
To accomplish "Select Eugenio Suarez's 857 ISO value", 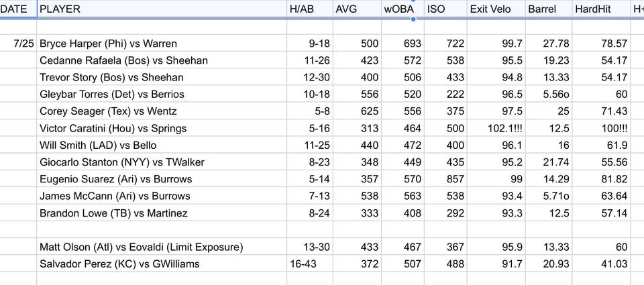I will point(445,179).
